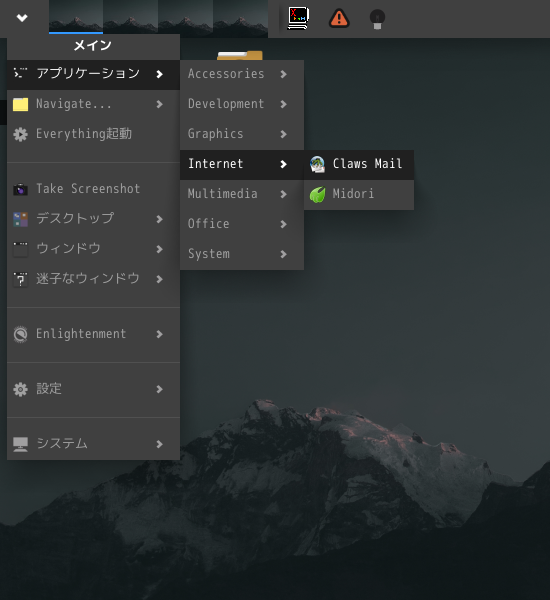This screenshot has height=600, width=550.
Task: Click the orange warning triangle icon
Action: pos(339,18)
